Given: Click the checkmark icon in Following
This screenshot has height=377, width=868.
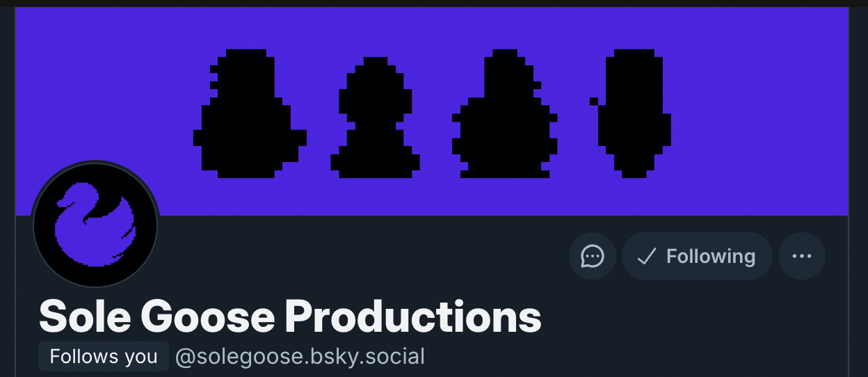Looking at the screenshot, I should tap(647, 257).
